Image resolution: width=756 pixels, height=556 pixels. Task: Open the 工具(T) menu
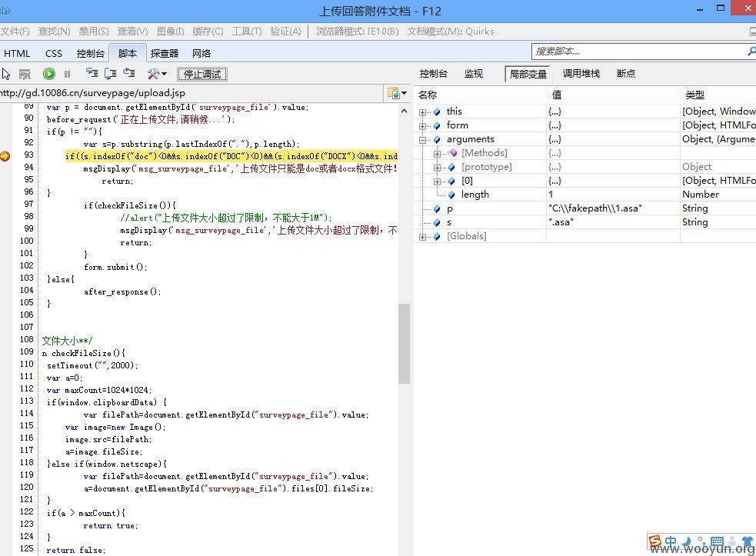246,32
